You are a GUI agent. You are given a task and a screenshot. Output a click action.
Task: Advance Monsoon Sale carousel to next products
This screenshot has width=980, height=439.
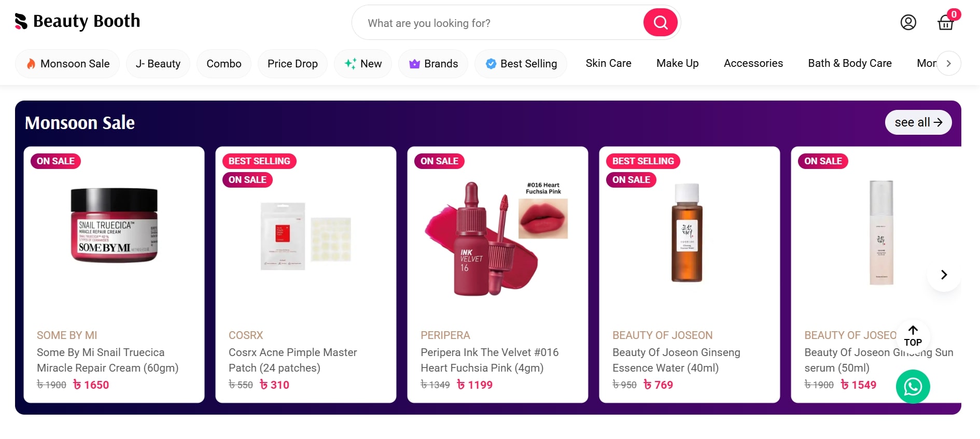pos(944,275)
